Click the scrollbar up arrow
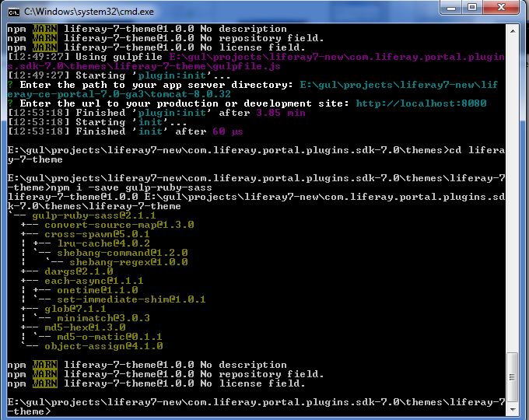The width and height of the screenshot is (529, 420). (513, 31)
